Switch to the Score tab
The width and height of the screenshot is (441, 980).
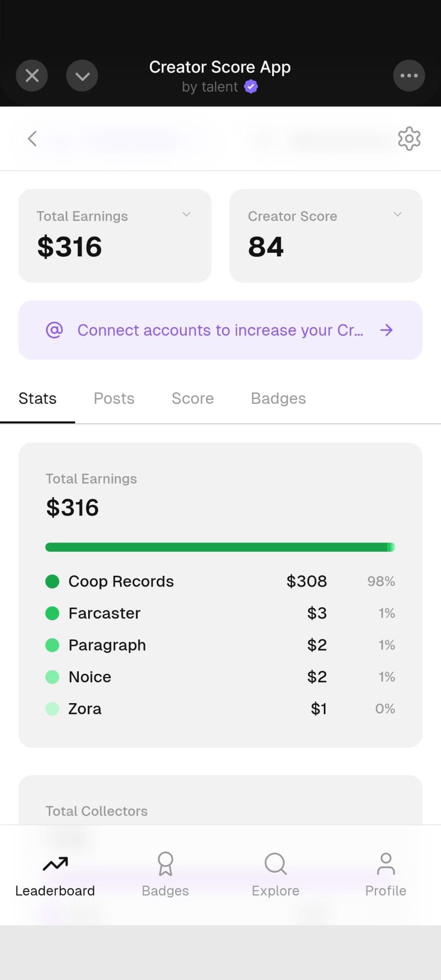coord(193,398)
